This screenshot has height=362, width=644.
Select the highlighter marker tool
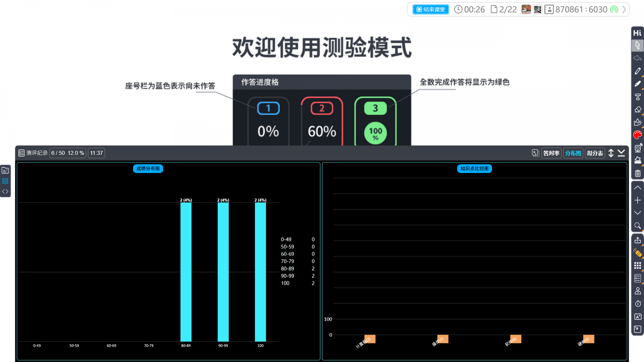pos(638,84)
